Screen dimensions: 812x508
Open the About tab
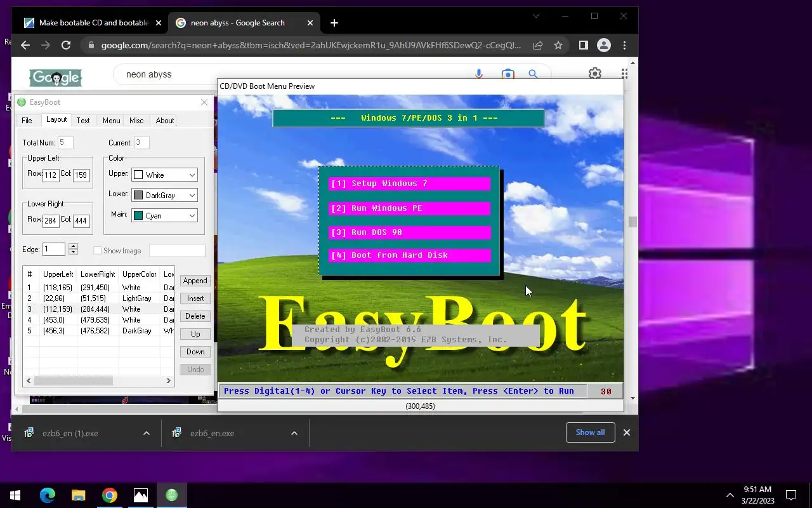coord(165,121)
